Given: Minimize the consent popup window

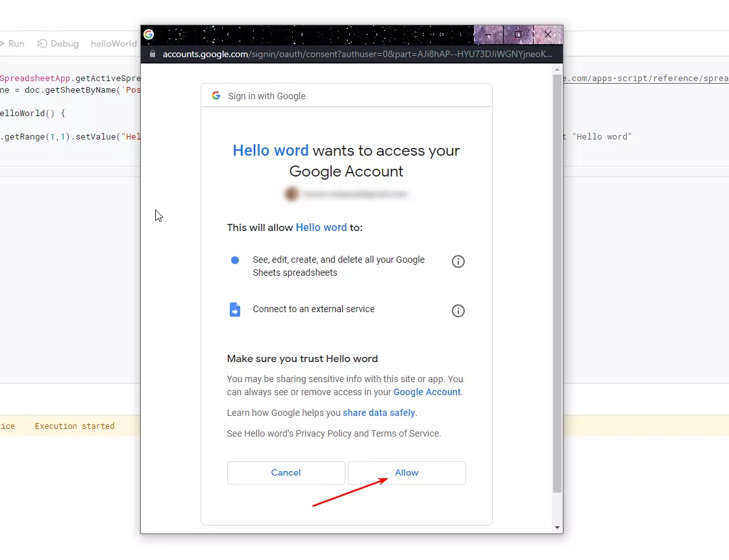Looking at the screenshot, I should point(488,35).
